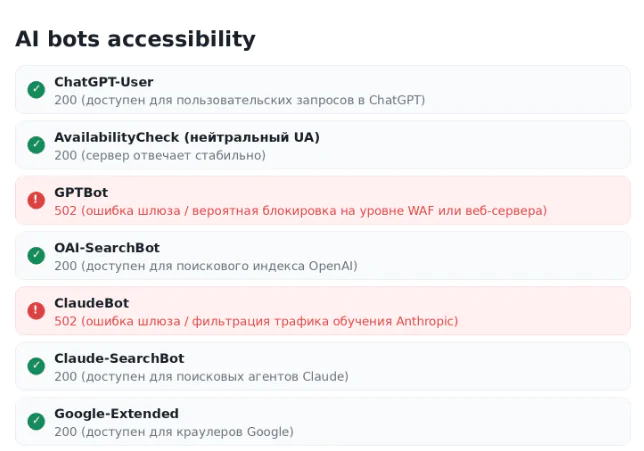The image size is (644, 451).
Task: Click the red error icon beside GPTBot
Action: 36,200
